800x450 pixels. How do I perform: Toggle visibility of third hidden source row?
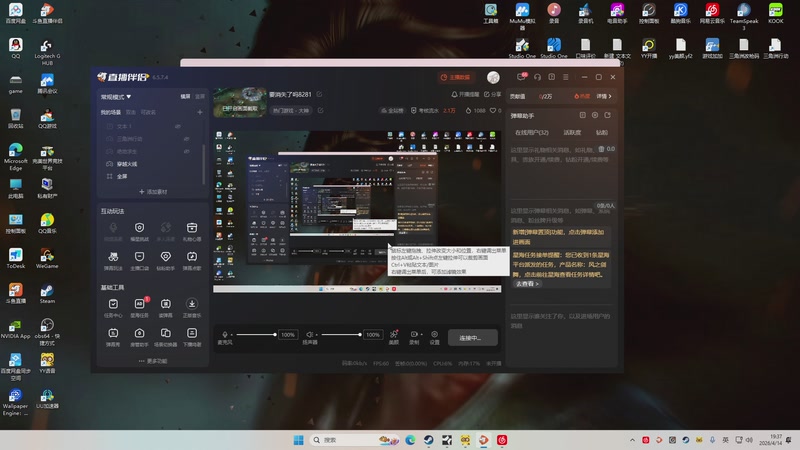click(187, 152)
